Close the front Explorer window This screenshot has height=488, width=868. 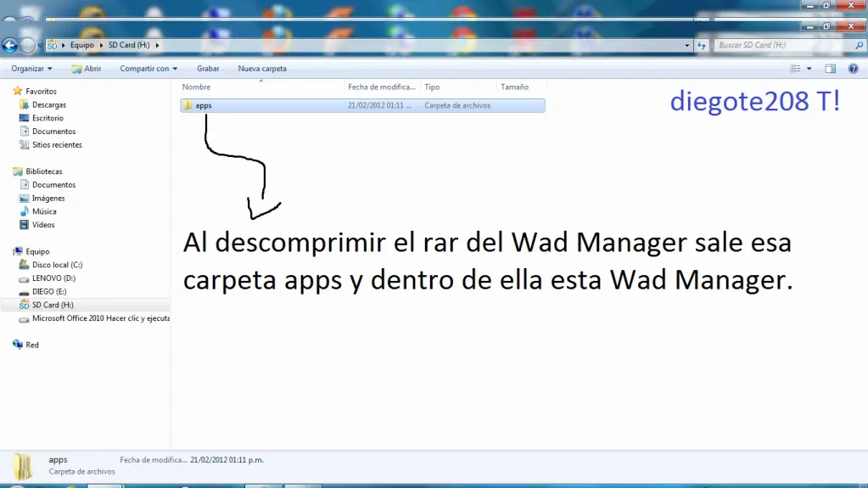[851, 26]
